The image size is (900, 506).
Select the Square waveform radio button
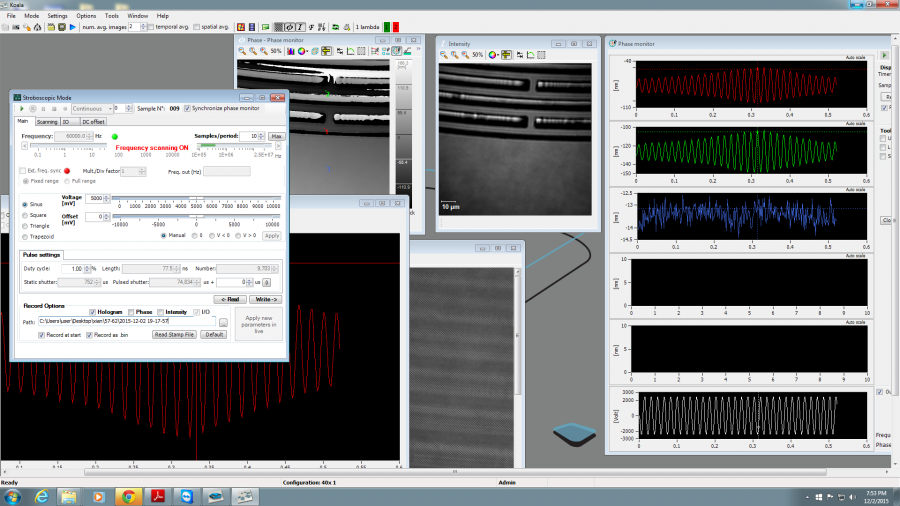pos(25,214)
